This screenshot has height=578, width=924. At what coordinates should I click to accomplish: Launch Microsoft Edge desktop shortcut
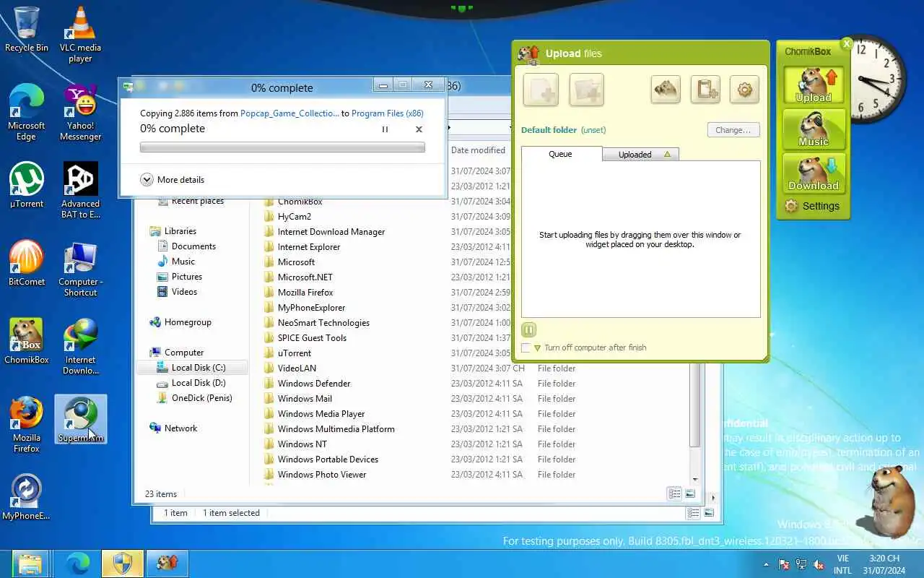click(x=27, y=112)
